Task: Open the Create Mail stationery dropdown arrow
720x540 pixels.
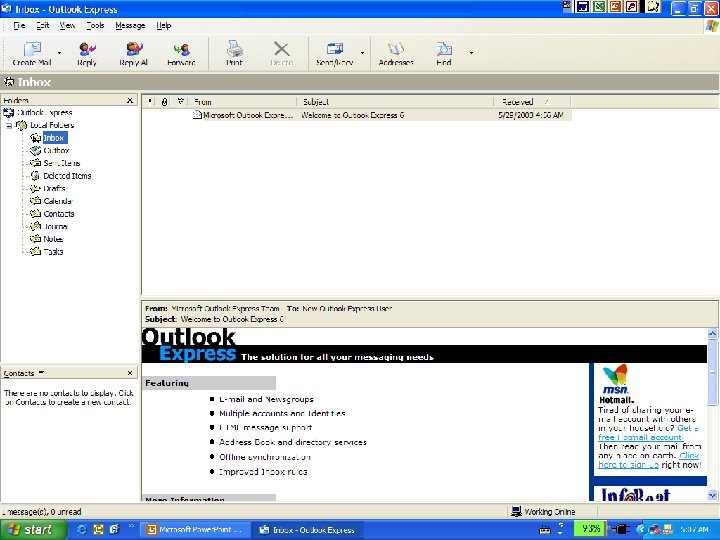Action: pos(59,53)
